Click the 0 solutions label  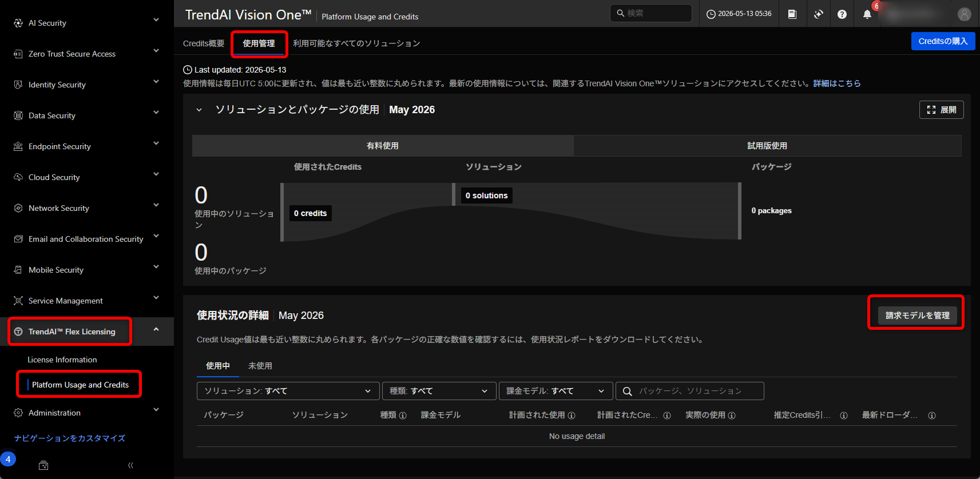click(486, 195)
